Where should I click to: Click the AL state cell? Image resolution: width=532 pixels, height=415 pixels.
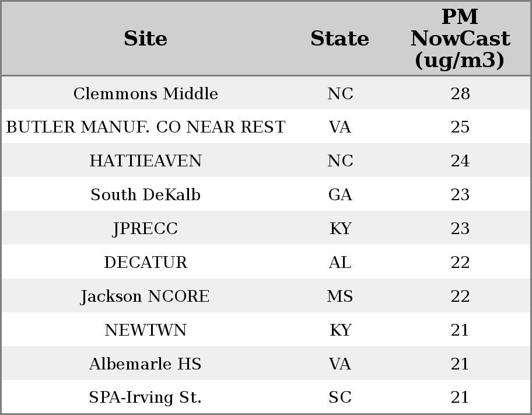click(x=340, y=263)
